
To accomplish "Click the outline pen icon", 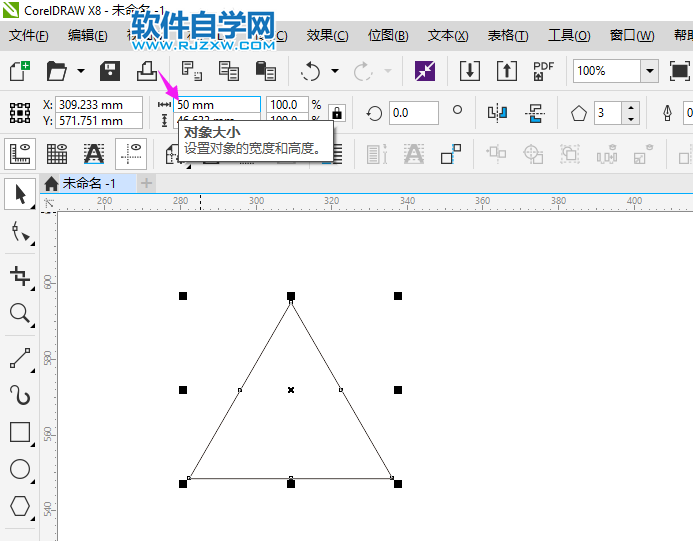I will pos(667,113).
